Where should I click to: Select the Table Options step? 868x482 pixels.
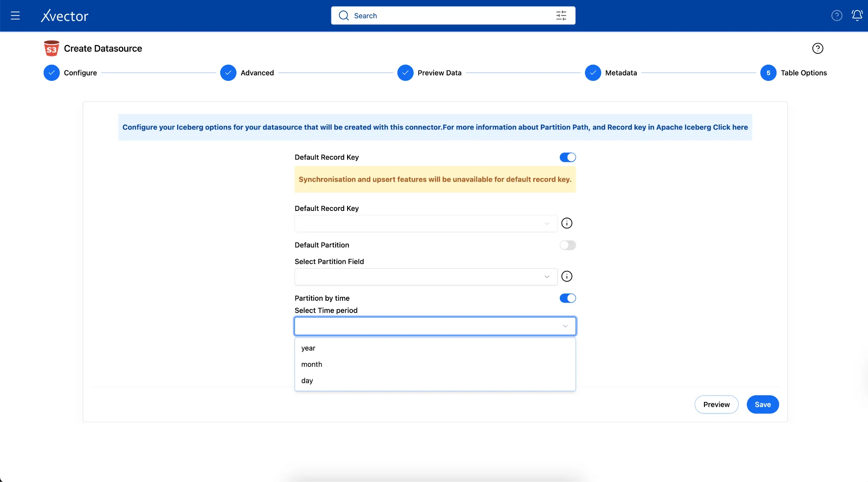(793, 73)
